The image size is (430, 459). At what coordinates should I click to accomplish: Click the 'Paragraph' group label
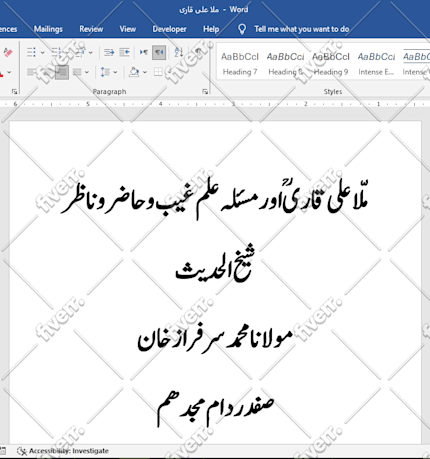pyautogui.click(x=109, y=92)
